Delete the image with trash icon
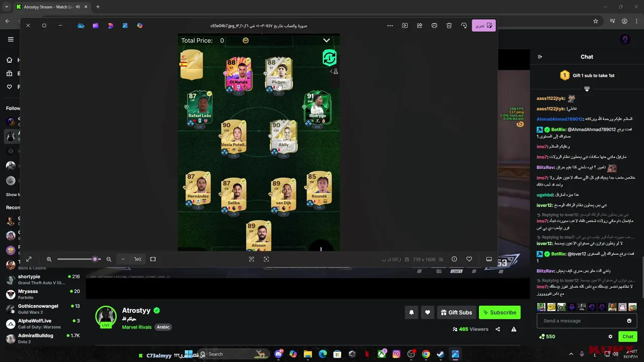The height and width of the screenshot is (362, 644). [449, 26]
